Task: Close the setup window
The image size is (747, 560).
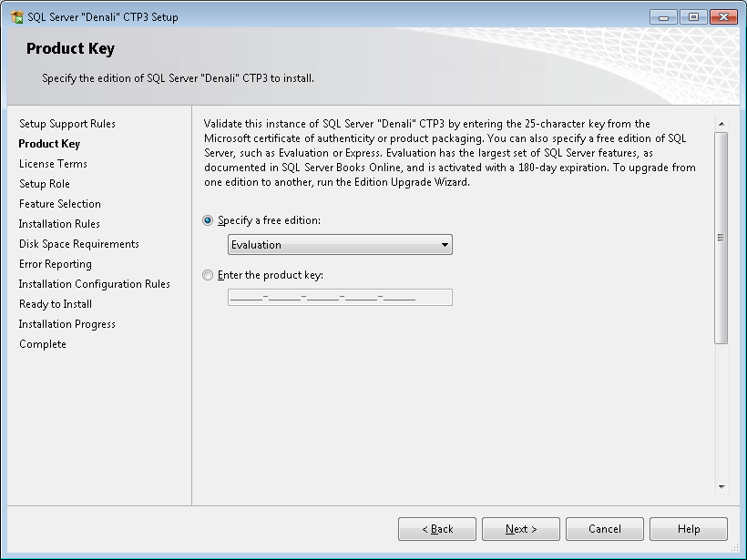Action: coord(723,17)
